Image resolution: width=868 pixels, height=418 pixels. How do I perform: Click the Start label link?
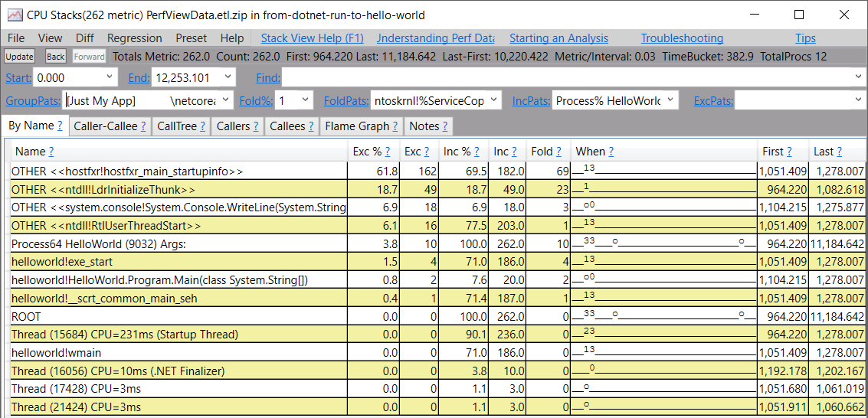coord(18,78)
